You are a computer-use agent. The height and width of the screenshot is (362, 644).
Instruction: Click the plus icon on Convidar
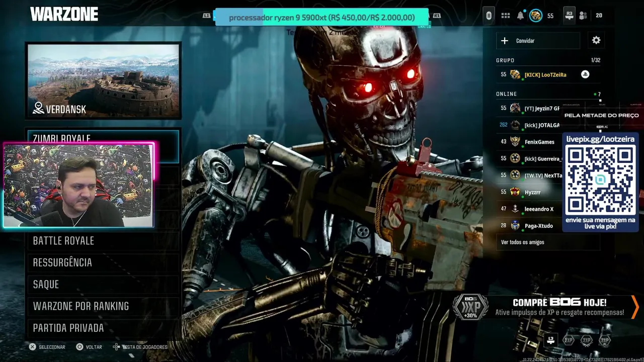[x=505, y=41]
